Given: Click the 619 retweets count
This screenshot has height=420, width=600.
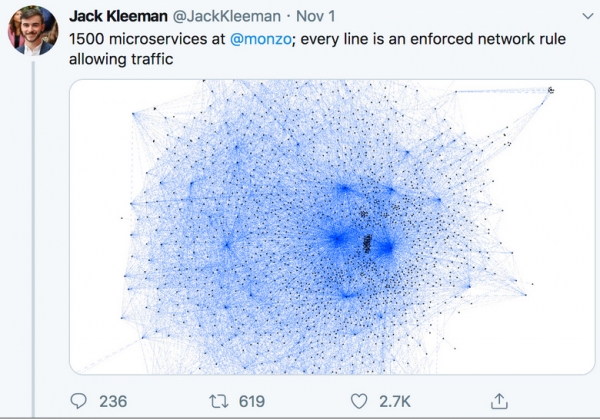Looking at the screenshot, I should [251, 401].
